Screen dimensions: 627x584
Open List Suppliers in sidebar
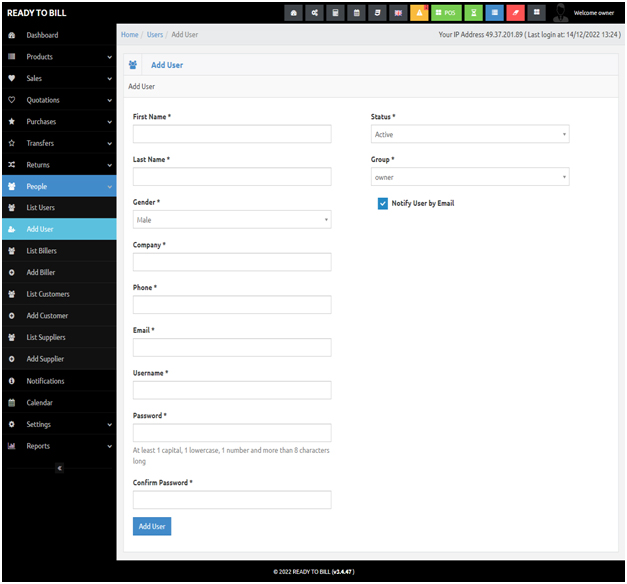click(x=59, y=337)
